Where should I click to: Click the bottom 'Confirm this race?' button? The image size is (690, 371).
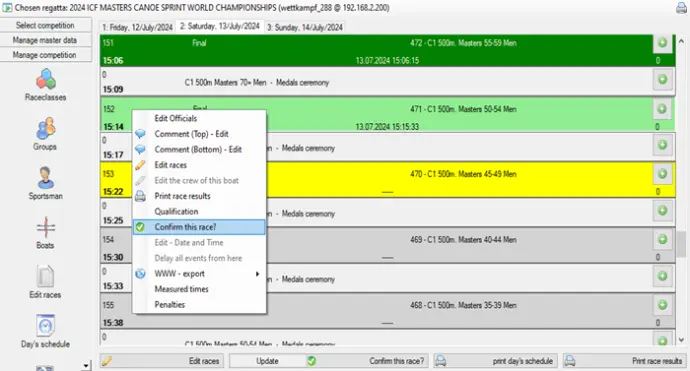pyautogui.click(x=367, y=361)
